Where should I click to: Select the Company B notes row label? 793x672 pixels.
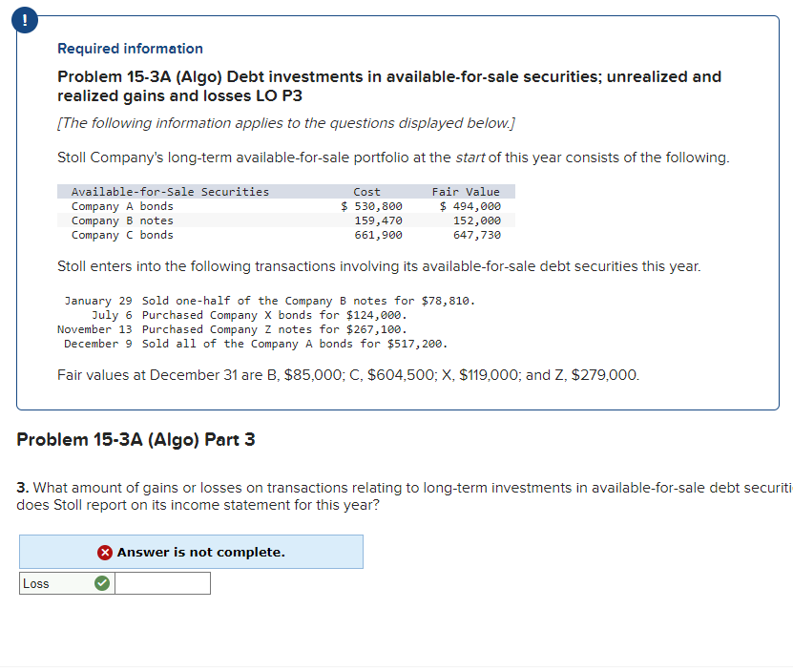click(x=122, y=220)
